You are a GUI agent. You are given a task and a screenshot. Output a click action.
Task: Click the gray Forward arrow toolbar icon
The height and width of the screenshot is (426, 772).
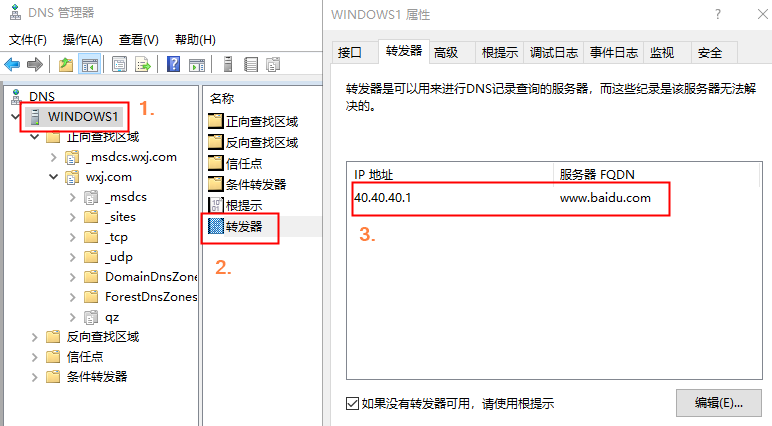(34, 65)
